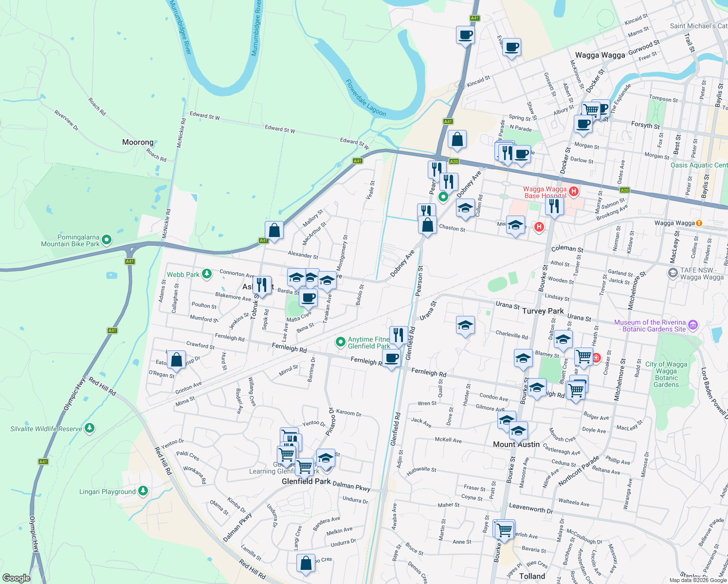Click the City of Wagga Wagga Botanic Gardens label

click(666, 374)
